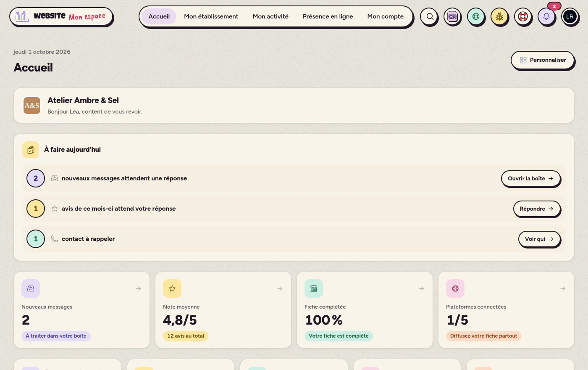Click the yellow bug report icon
This screenshot has height=370, width=588.
(499, 17)
